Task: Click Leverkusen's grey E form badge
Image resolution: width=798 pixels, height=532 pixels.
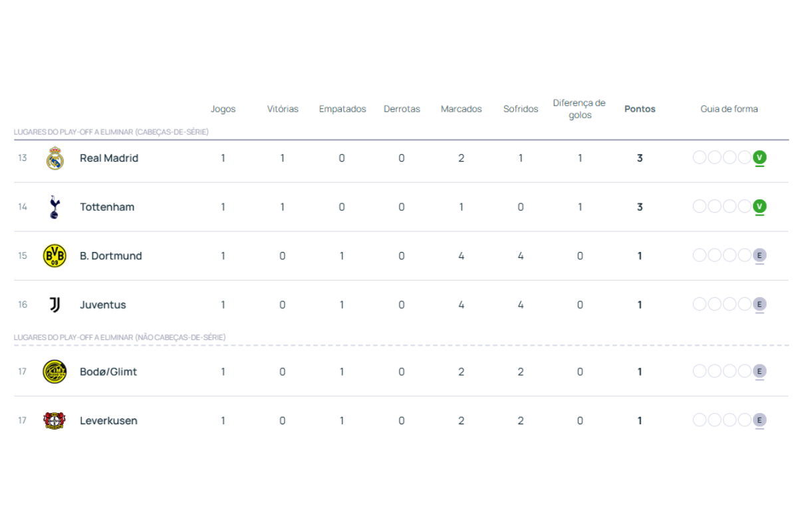Action: tap(759, 420)
